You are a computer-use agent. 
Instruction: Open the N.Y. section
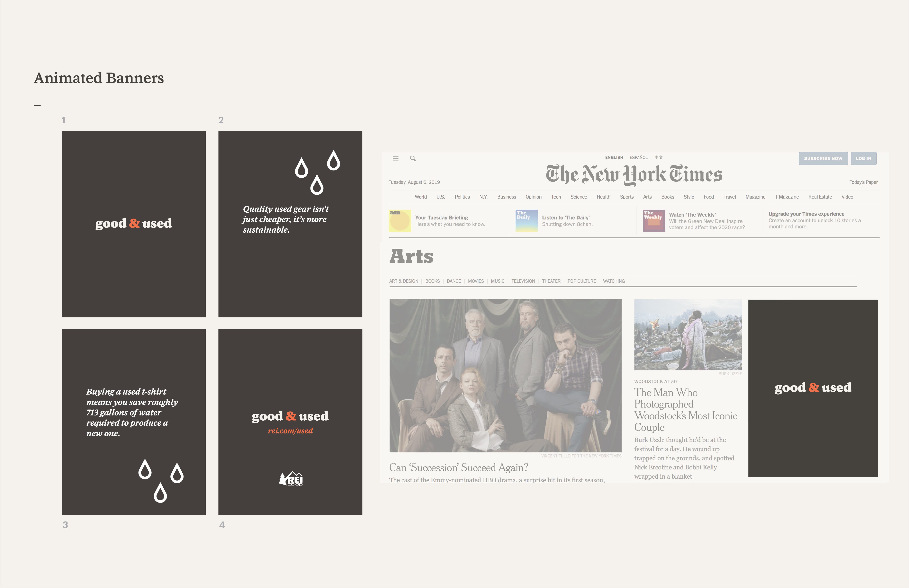click(x=484, y=197)
